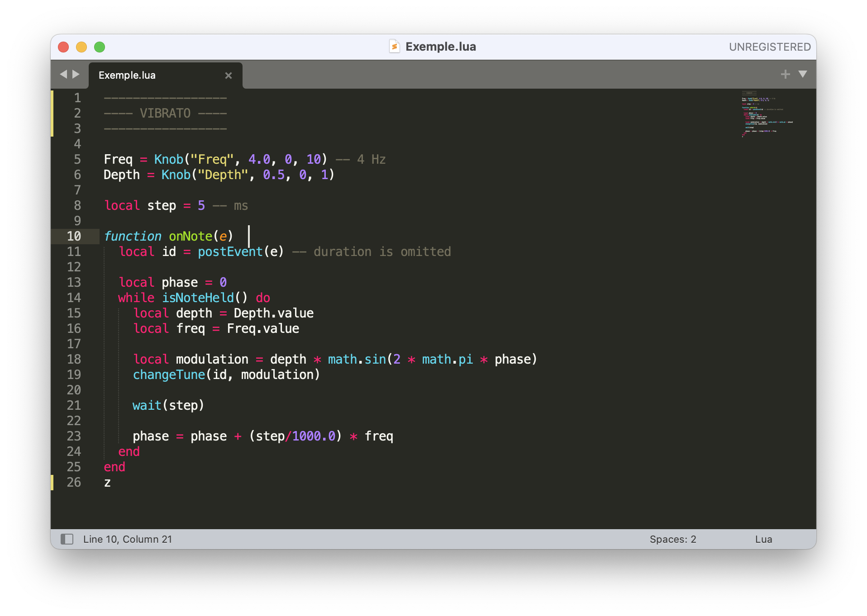Click the 'end' on line 25
This screenshot has width=867, height=616.
(x=114, y=467)
